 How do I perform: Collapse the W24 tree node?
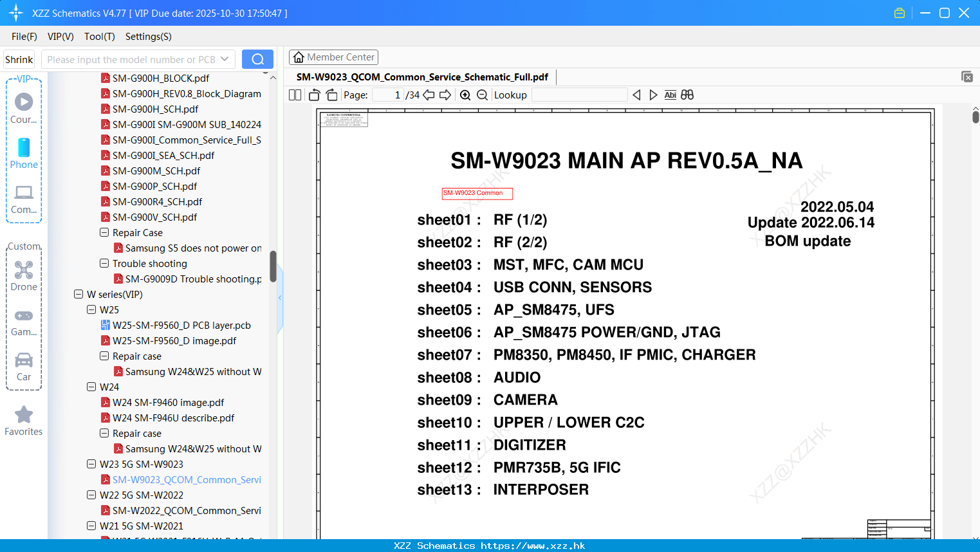91,387
